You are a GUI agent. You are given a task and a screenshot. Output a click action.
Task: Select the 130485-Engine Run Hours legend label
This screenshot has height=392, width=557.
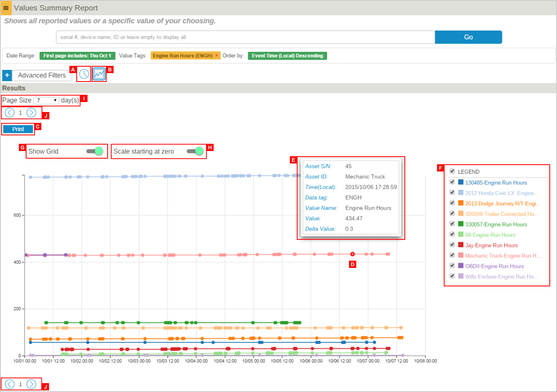pyautogui.click(x=496, y=183)
